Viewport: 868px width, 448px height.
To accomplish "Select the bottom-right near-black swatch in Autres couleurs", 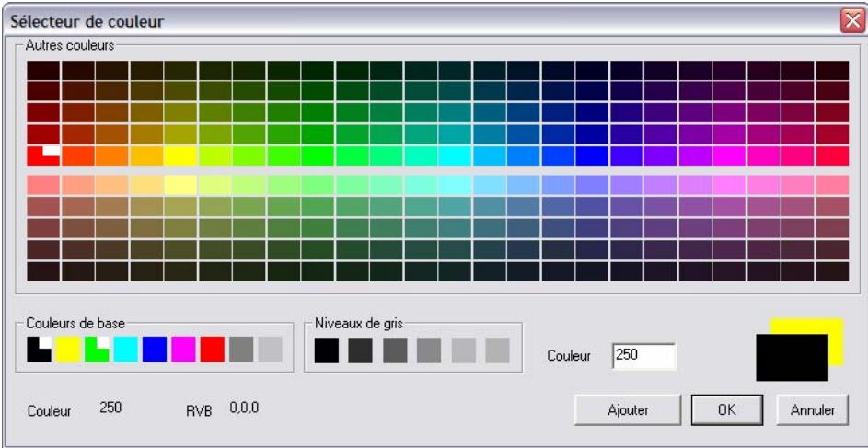I will point(832,271).
